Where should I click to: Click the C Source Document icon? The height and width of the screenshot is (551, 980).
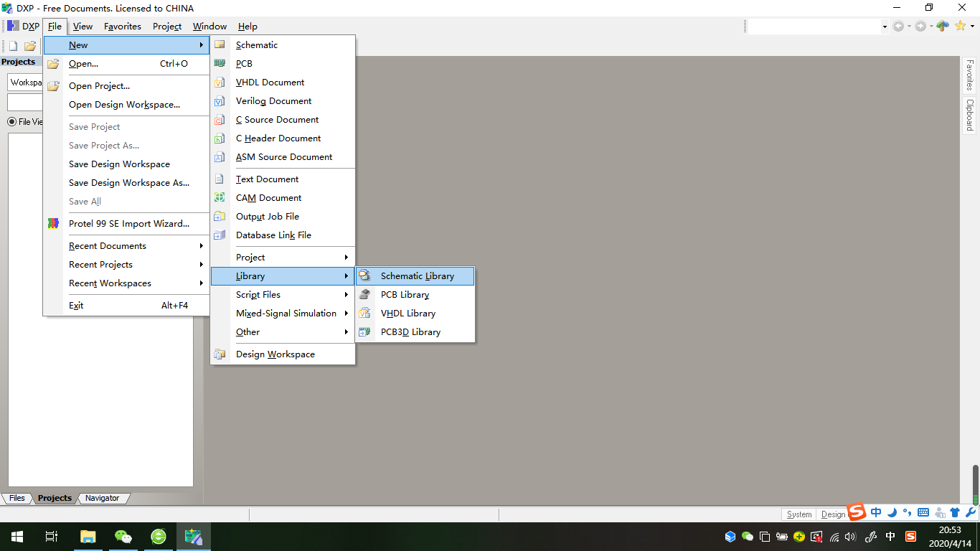click(x=220, y=119)
